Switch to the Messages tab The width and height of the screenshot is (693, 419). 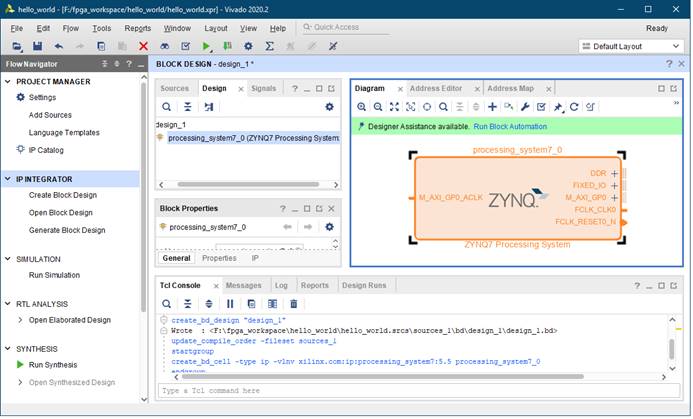click(243, 285)
